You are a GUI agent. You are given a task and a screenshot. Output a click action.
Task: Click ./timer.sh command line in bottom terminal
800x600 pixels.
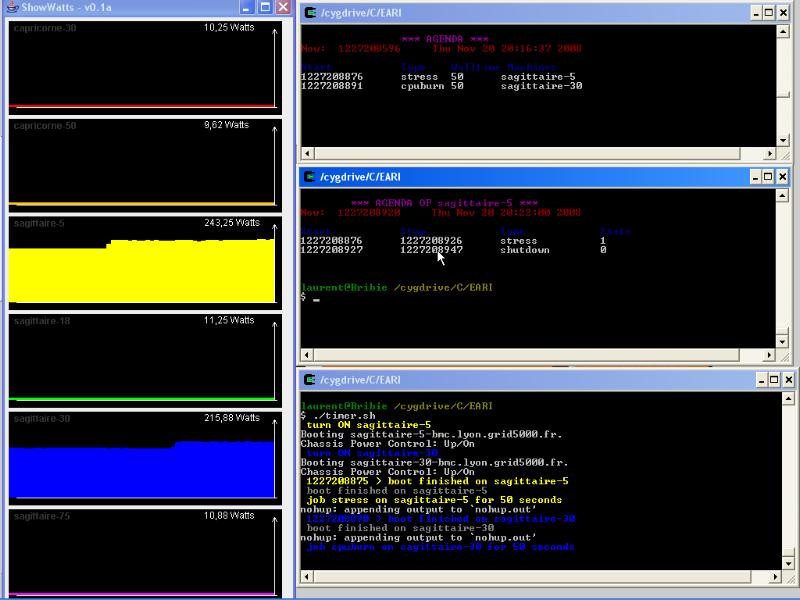339,415
